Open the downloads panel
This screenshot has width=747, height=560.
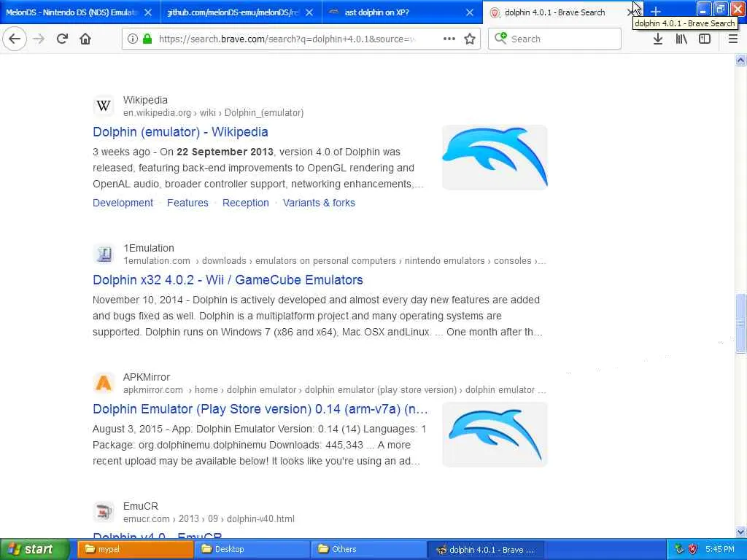tap(657, 39)
